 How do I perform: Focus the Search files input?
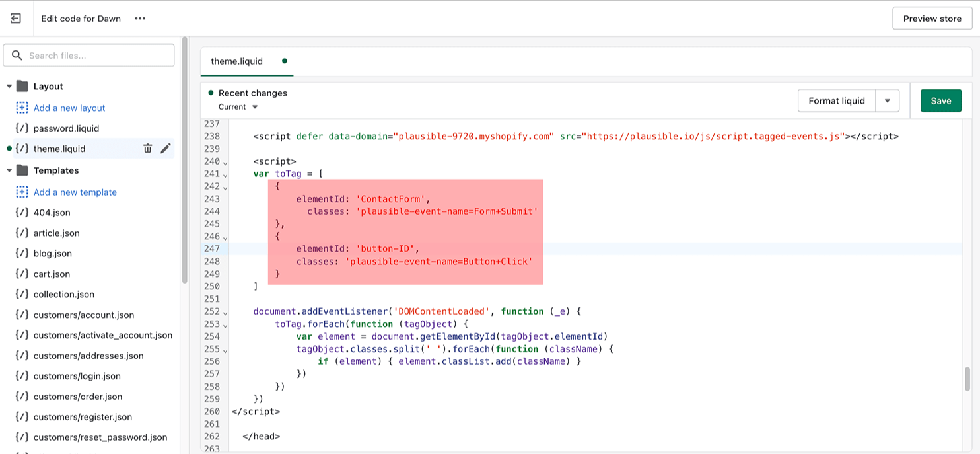[88, 56]
